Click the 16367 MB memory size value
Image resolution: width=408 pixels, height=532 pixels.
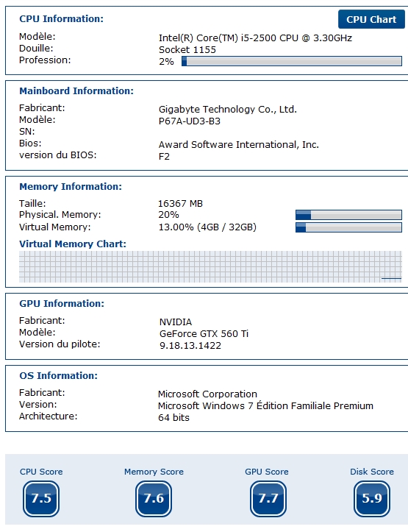[180, 204]
